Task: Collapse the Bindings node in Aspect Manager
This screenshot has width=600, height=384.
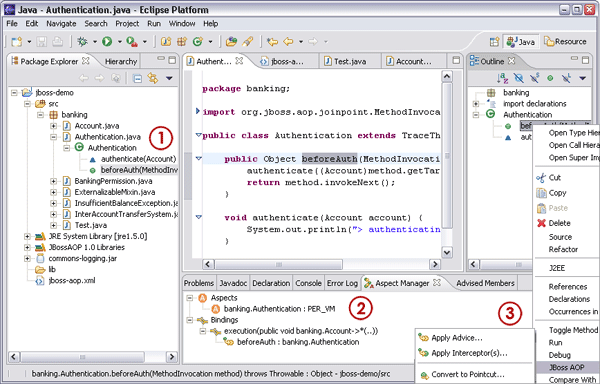Action: coord(189,320)
